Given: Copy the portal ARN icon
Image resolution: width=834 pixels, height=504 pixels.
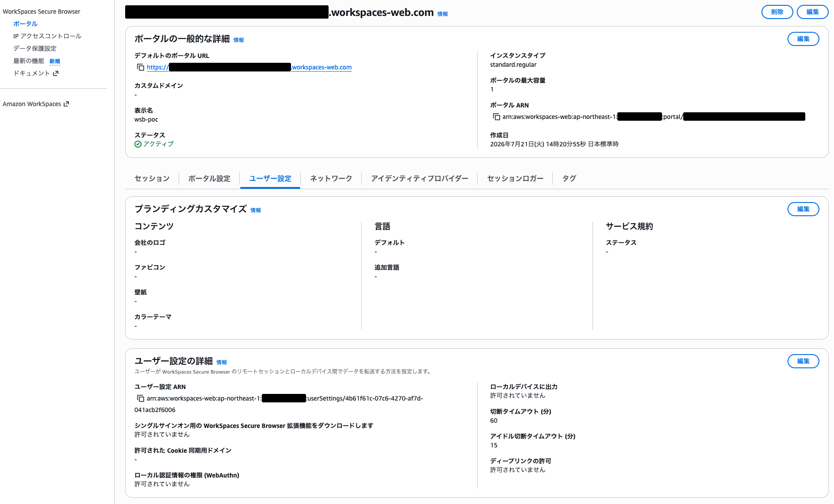Looking at the screenshot, I should (x=496, y=117).
